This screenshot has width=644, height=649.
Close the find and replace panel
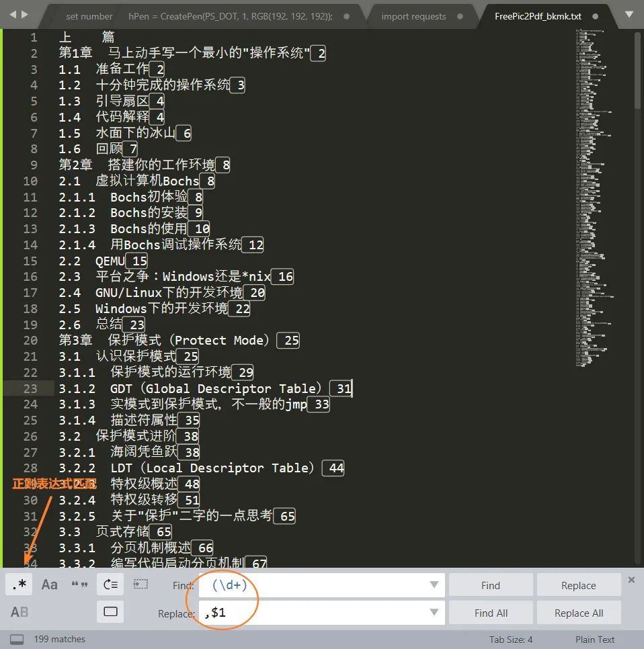click(631, 580)
